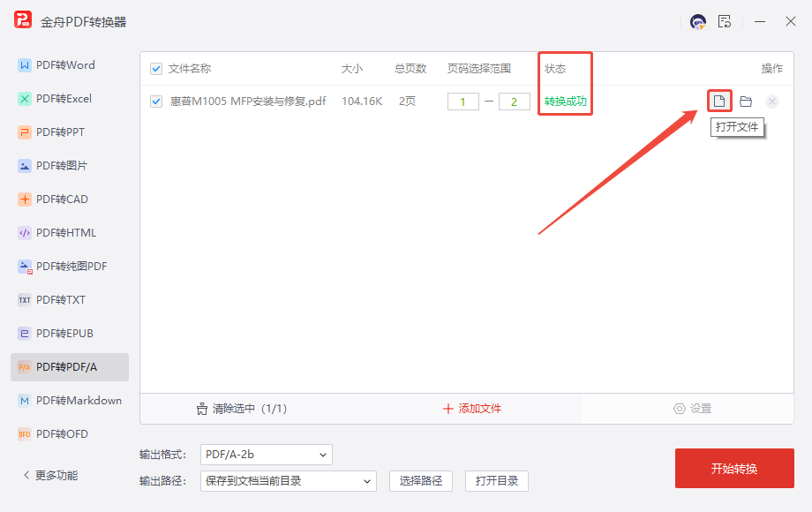812x512 pixels.
Task: Select the PDF转Word icon in sidebar
Action: click(x=25, y=65)
